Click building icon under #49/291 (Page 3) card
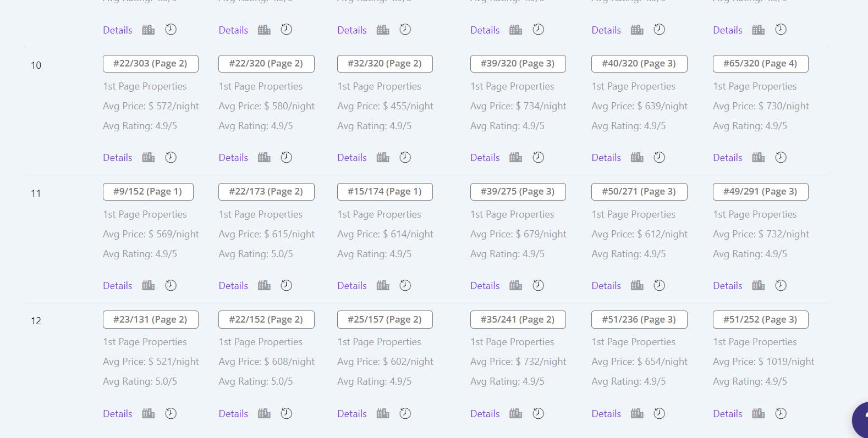868x438 pixels. coord(759,286)
